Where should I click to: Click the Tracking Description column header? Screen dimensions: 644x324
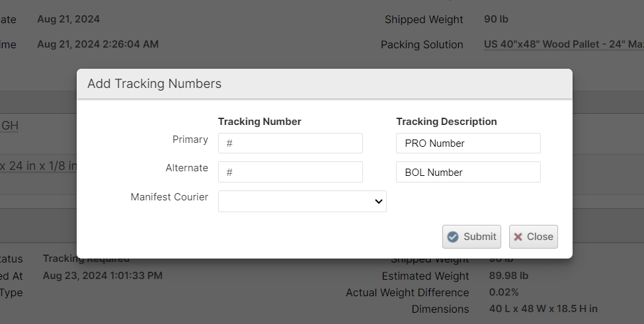point(446,122)
